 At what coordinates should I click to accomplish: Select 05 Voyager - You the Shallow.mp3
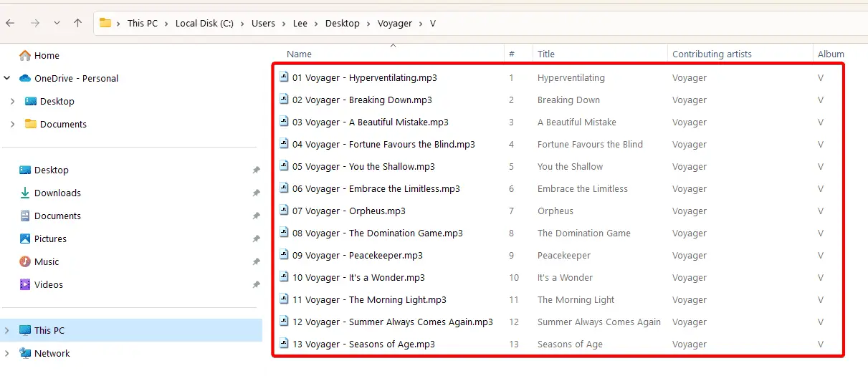(363, 166)
